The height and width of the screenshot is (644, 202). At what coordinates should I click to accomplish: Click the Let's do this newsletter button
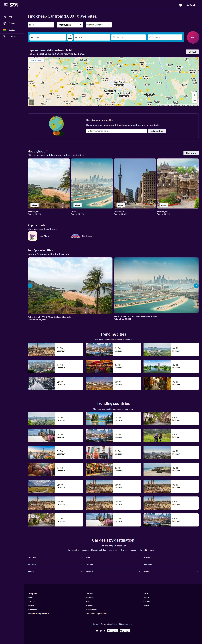tap(156, 131)
